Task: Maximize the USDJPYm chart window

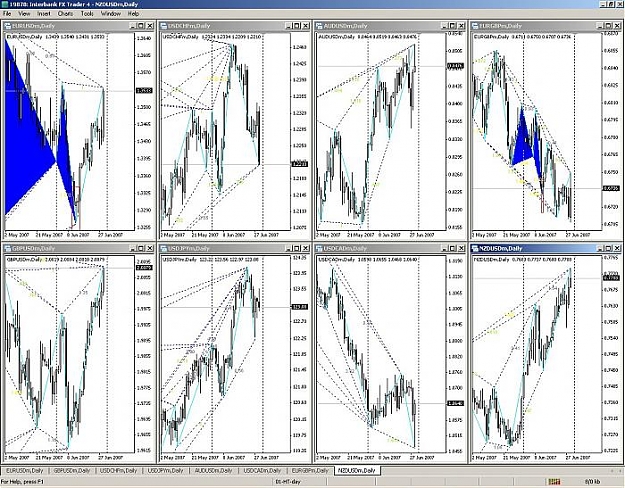Action: click(296, 248)
